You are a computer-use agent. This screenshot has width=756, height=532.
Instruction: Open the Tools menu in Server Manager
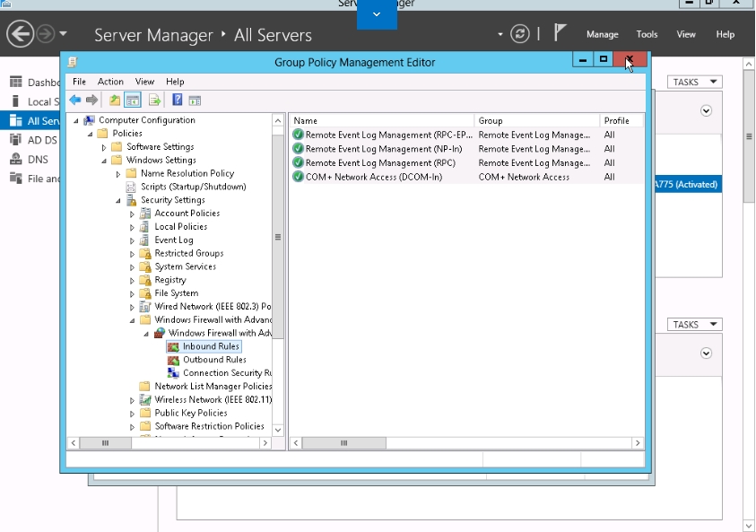(x=647, y=34)
